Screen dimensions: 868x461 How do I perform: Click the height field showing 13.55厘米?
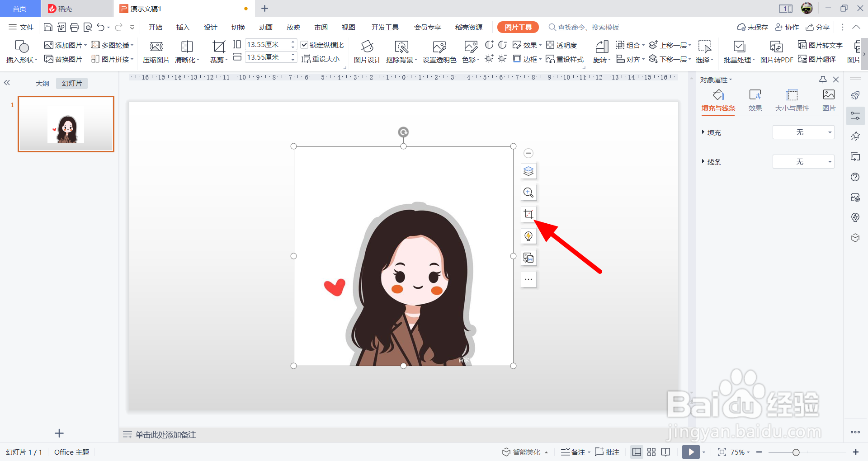(271, 45)
